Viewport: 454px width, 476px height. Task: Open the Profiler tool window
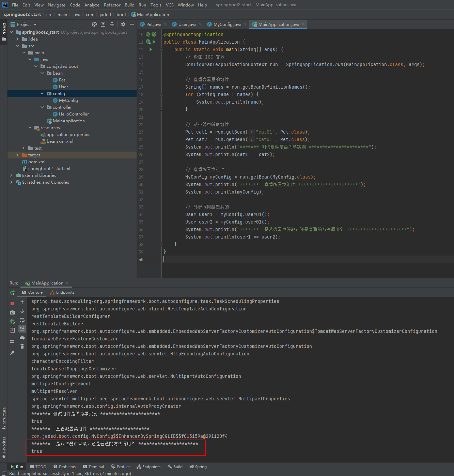click(120, 467)
